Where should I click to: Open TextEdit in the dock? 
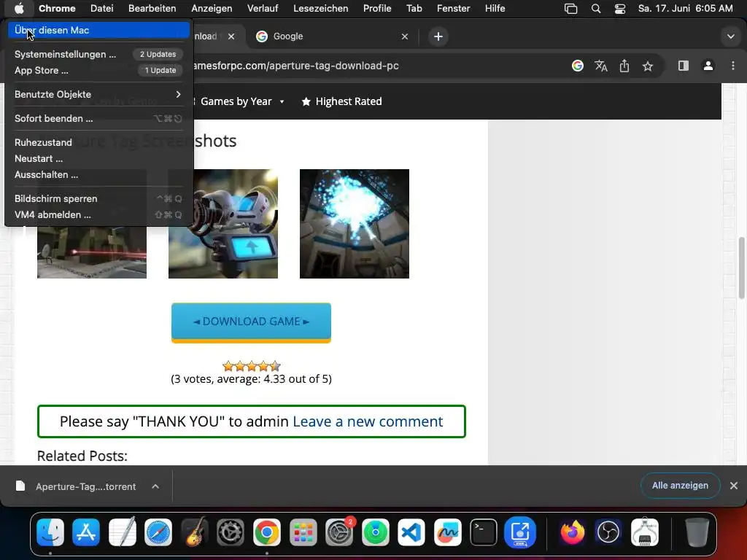pos(123,532)
